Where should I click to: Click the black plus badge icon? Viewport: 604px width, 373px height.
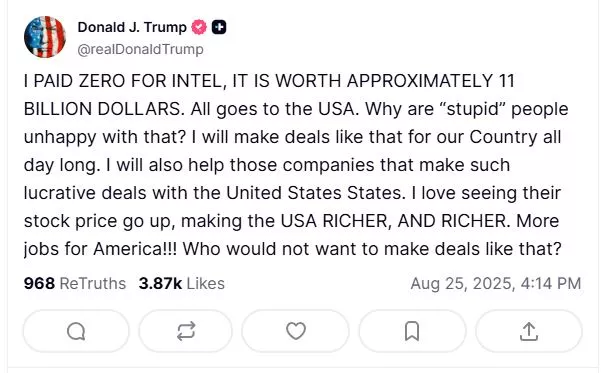tap(219, 27)
